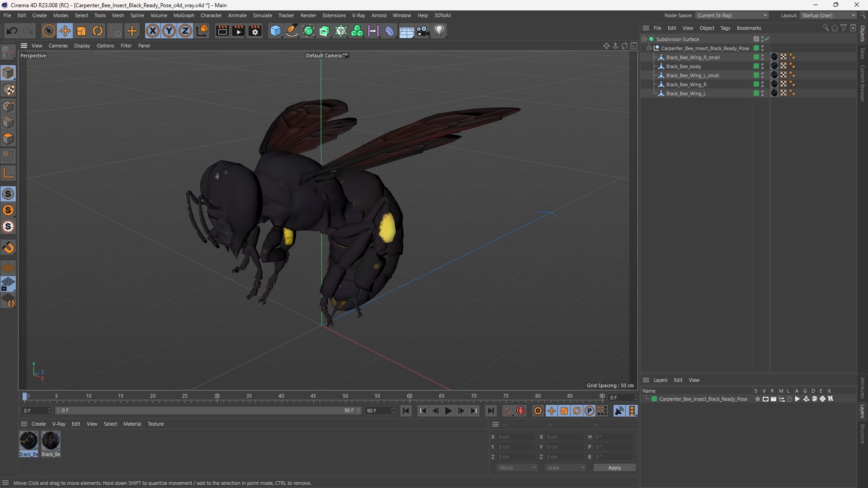Open the Node Space dropdown
This screenshot has height=488, width=868.
tap(731, 15)
